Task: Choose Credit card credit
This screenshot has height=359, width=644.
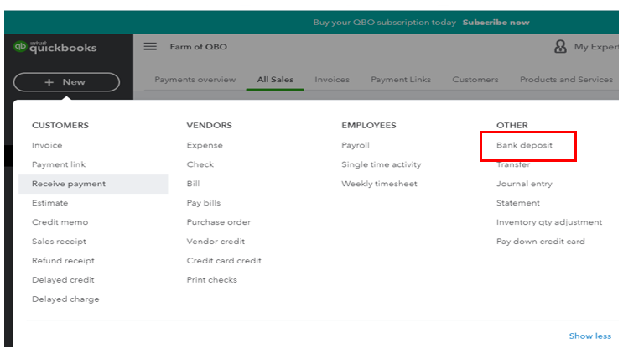Action: (224, 261)
